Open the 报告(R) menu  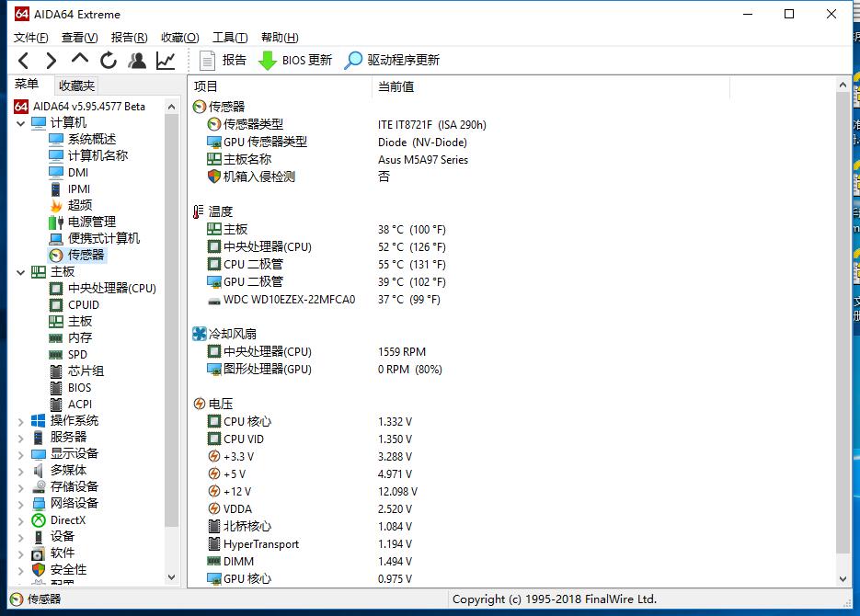(130, 38)
